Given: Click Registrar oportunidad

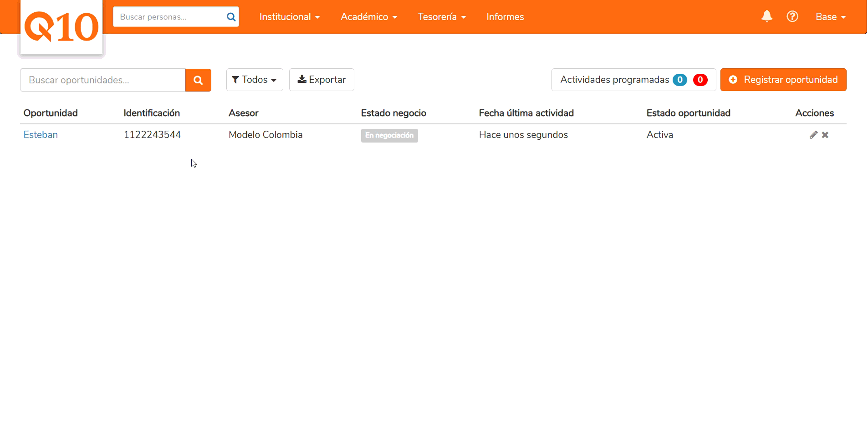Looking at the screenshot, I should pos(783,80).
